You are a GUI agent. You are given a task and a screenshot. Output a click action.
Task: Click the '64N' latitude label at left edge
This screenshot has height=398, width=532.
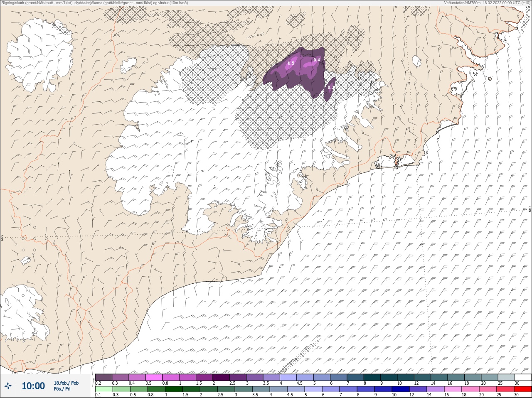pyautogui.click(x=2, y=238)
